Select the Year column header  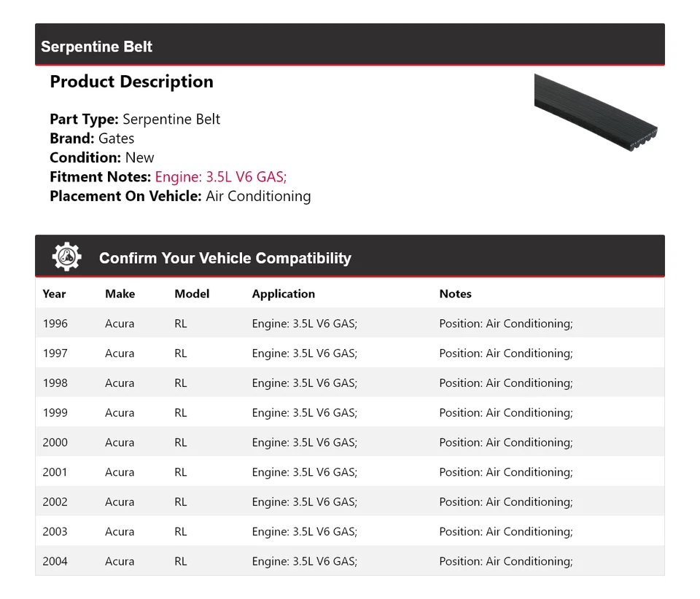[x=54, y=294]
